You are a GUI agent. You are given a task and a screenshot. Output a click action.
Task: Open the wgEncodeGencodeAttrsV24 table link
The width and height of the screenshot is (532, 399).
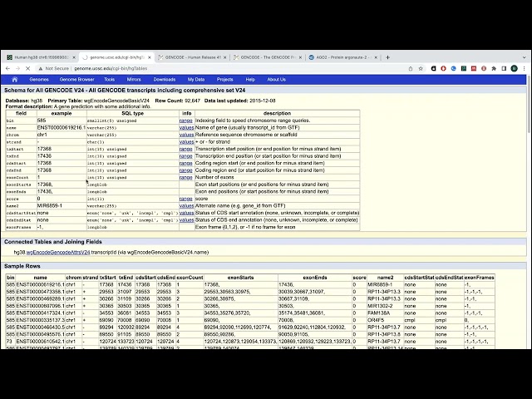point(58,253)
